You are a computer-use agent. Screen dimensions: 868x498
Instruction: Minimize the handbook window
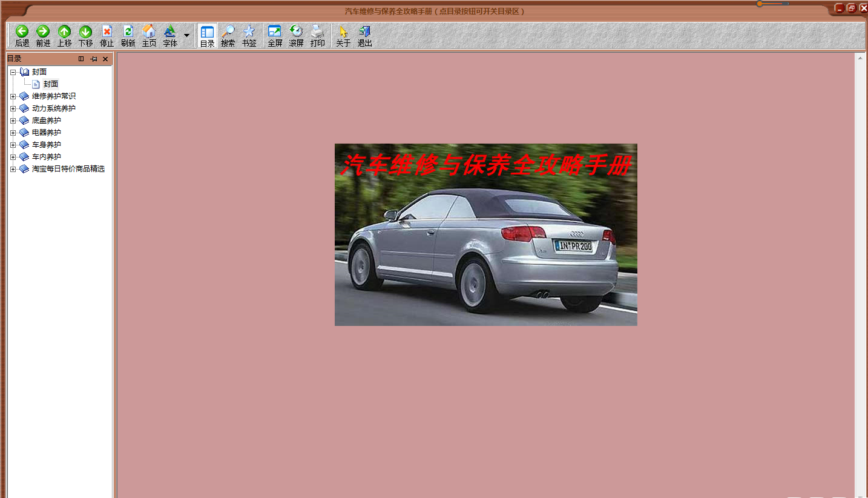(840, 8)
